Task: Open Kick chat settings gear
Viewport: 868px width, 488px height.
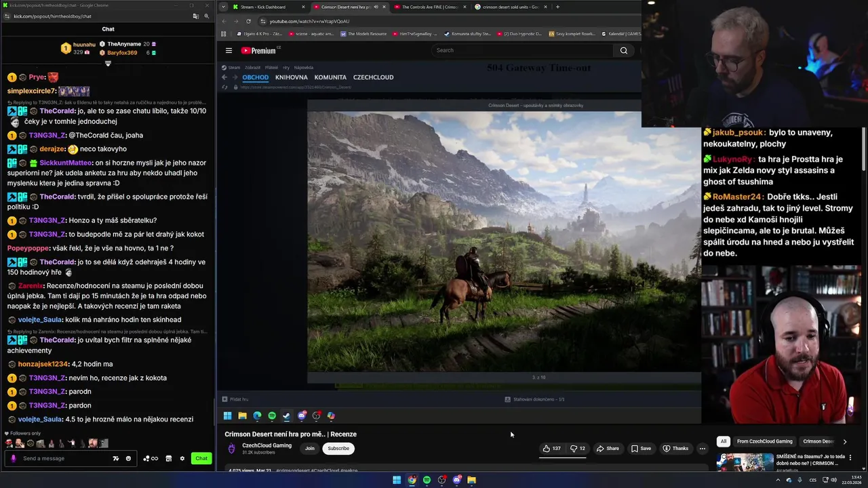Action: [182, 458]
